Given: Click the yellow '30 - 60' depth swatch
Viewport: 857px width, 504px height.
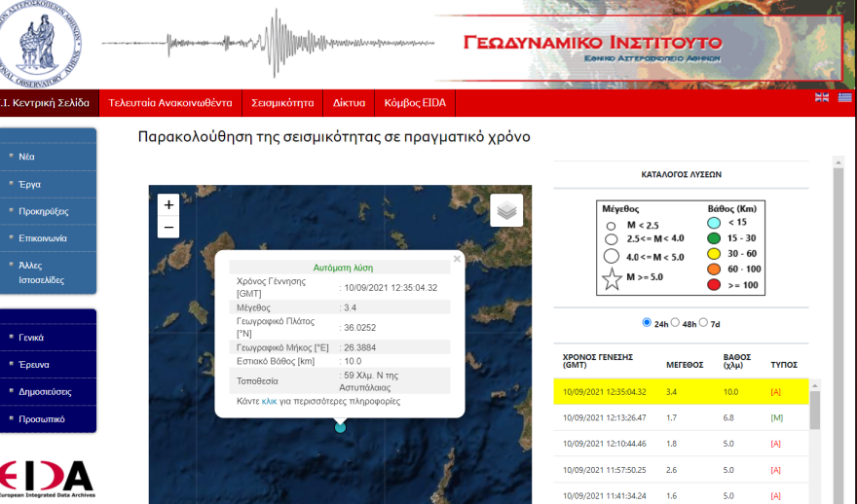Looking at the screenshot, I should click(713, 253).
